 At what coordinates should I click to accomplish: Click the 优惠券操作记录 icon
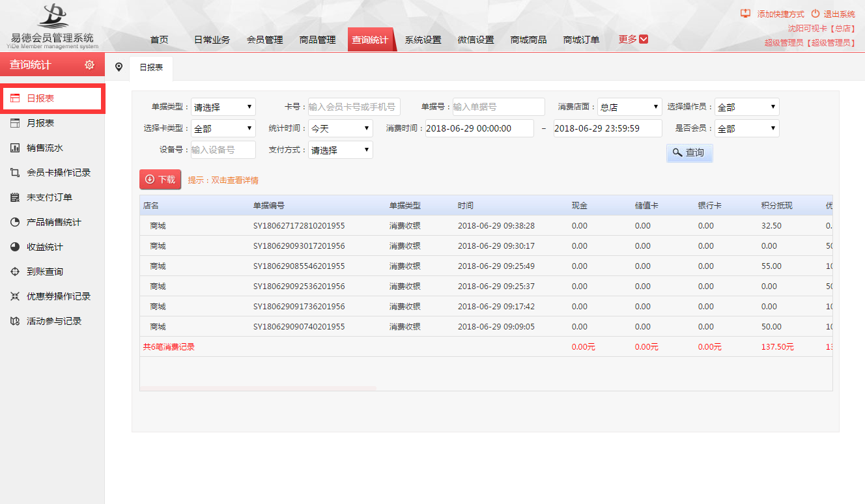coord(15,296)
